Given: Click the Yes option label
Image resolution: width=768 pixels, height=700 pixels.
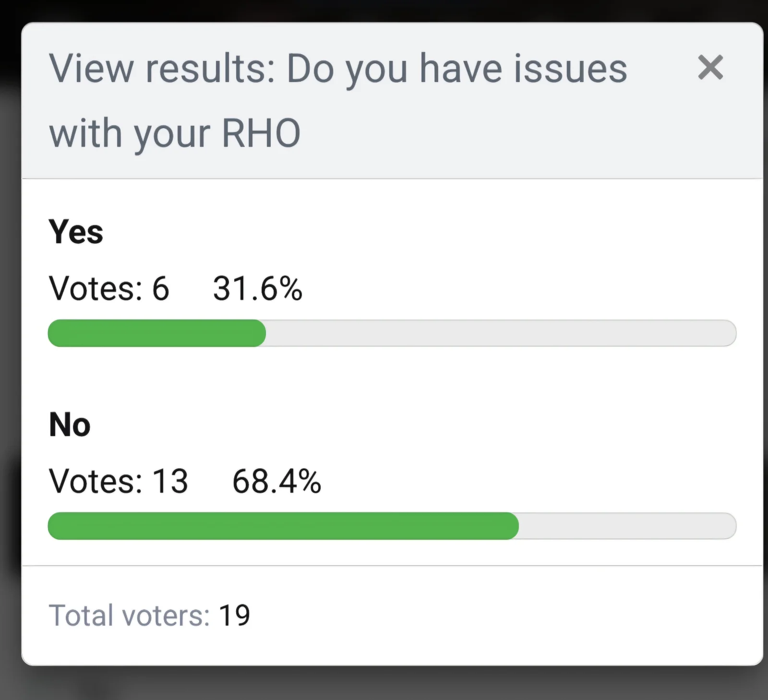Looking at the screenshot, I should pyautogui.click(x=76, y=232).
